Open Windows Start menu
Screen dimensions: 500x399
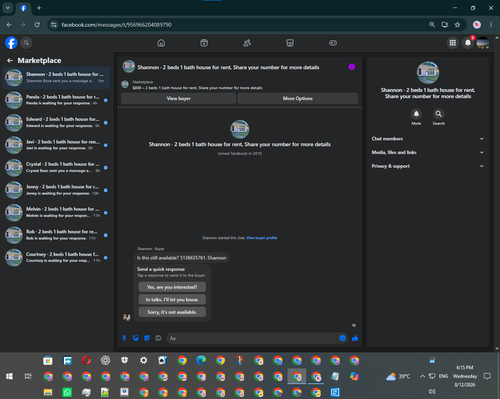[9, 376]
